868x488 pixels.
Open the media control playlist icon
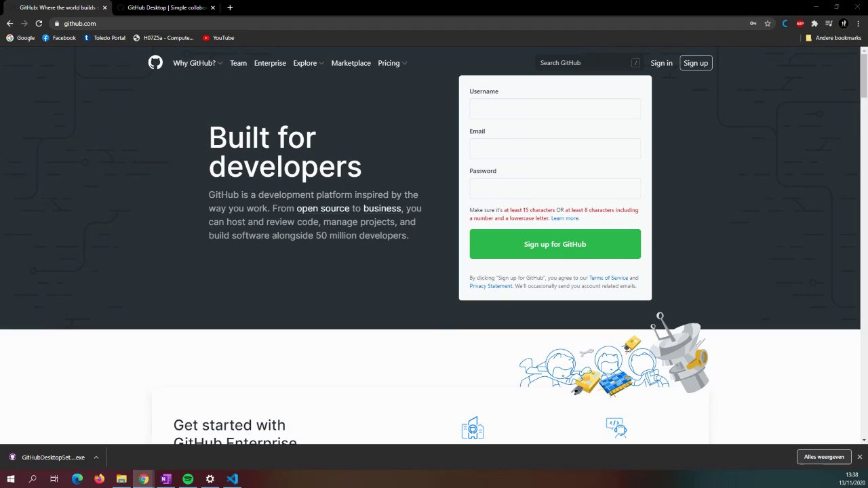pyautogui.click(x=829, y=23)
